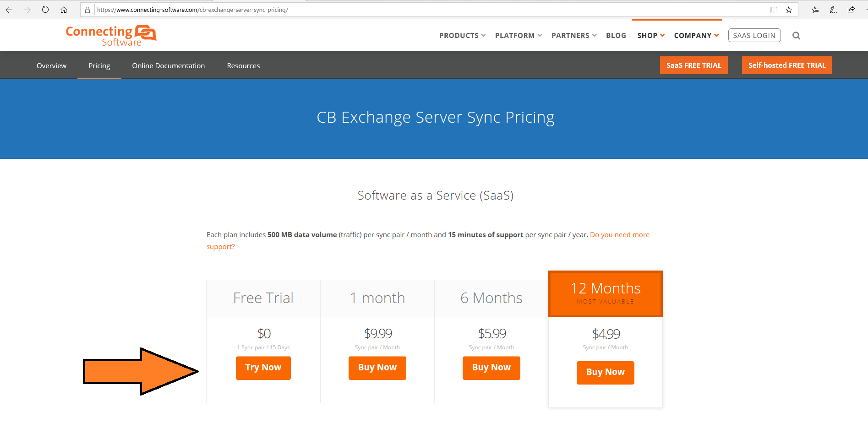This screenshot has height=423, width=868.
Task: Open the Online Documentation tab
Action: pyautogui.click(x=168, y=65)
